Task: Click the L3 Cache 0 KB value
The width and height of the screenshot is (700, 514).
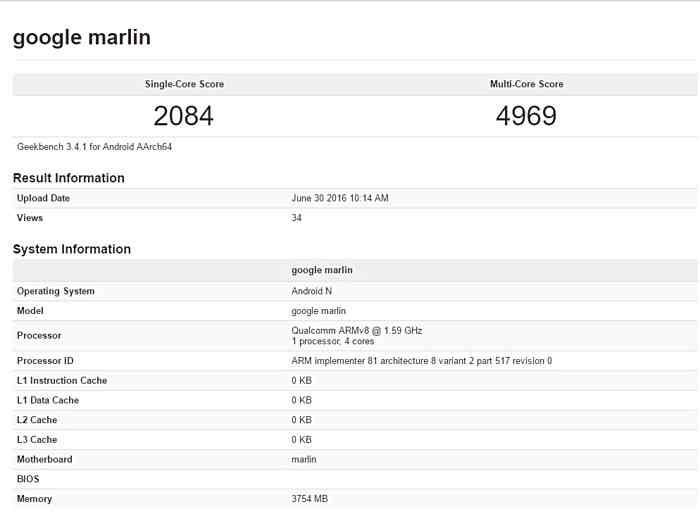Action: (x=301, y=439)
